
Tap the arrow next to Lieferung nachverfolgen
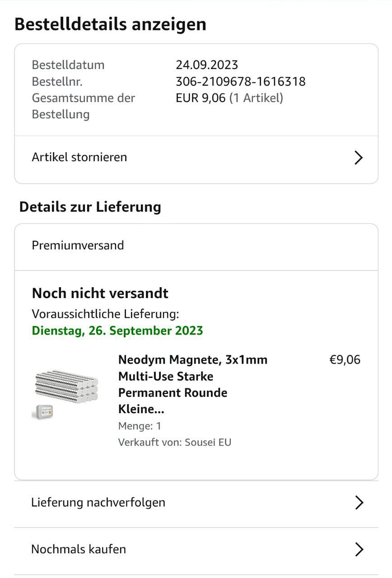359,503
